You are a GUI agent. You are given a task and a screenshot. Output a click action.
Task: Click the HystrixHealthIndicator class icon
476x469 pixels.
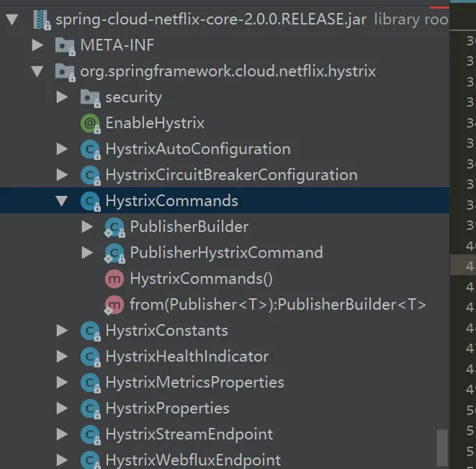90,357
